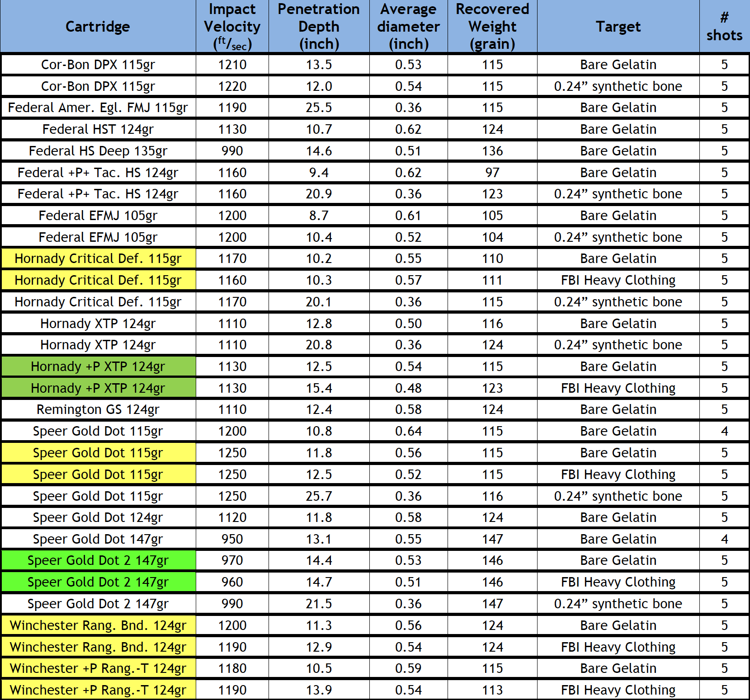Click impact velocity value 1210
Image resolution: width=750 pixels, height=700 pixels.
pos(232,65)
